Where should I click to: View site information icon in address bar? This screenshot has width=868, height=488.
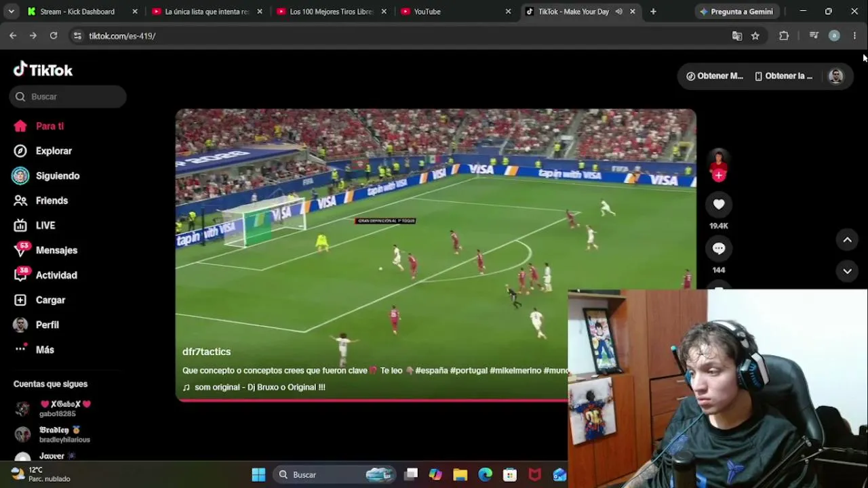(x=77, y=36)
